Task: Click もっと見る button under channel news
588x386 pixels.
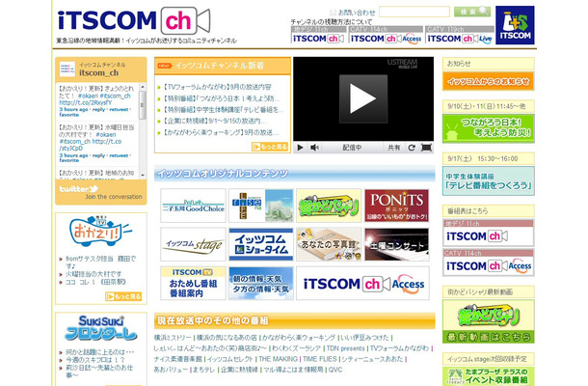Action: pos(270,147)
